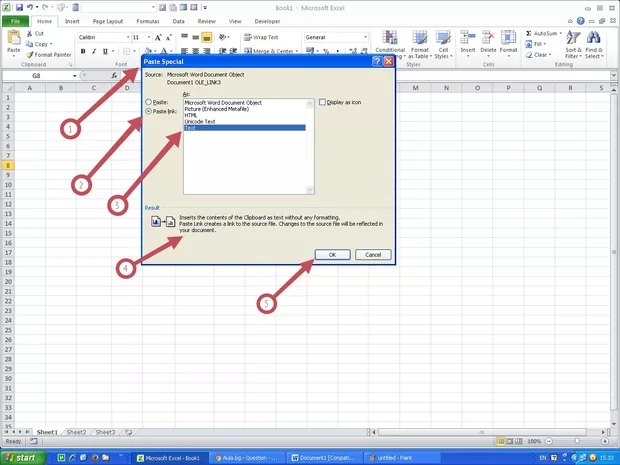620x465 pixels.
Task: Increase font size with the large A
Action: 158,37
